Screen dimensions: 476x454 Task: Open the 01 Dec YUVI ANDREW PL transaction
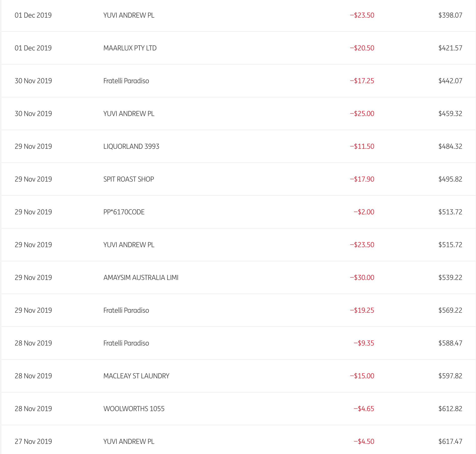(x=129, y=15)
